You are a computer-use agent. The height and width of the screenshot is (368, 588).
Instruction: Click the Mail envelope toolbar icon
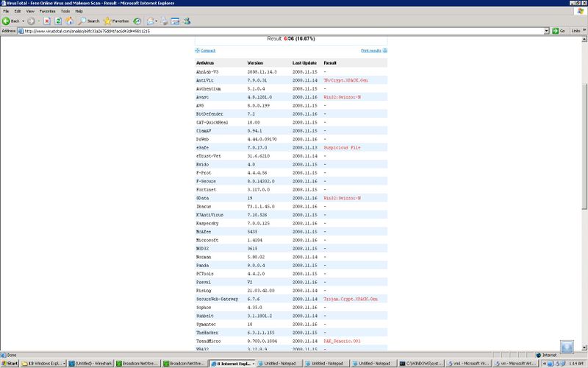click(151, 21)
